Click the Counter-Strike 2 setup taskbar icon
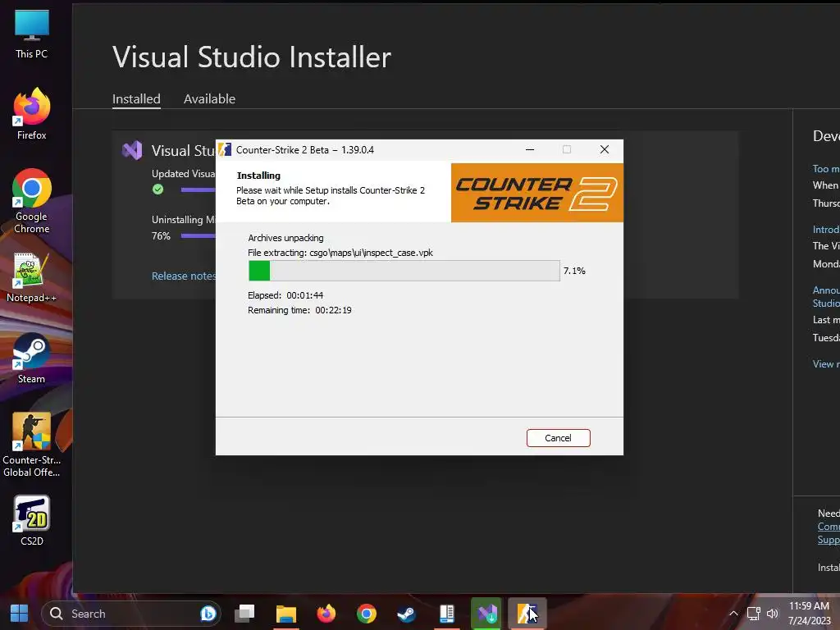The image size is (840, 630). coord(527,614)
